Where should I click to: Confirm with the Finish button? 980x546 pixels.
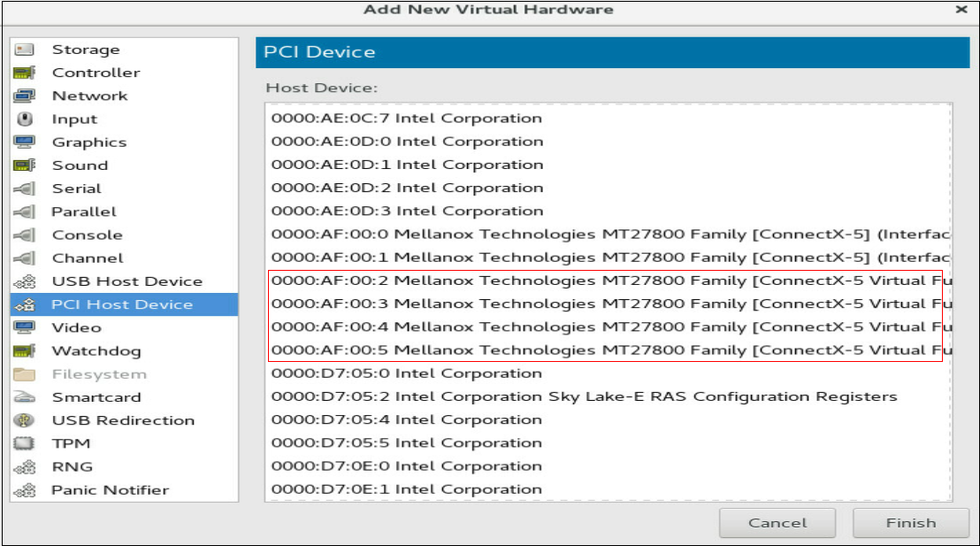pos(911,523)
